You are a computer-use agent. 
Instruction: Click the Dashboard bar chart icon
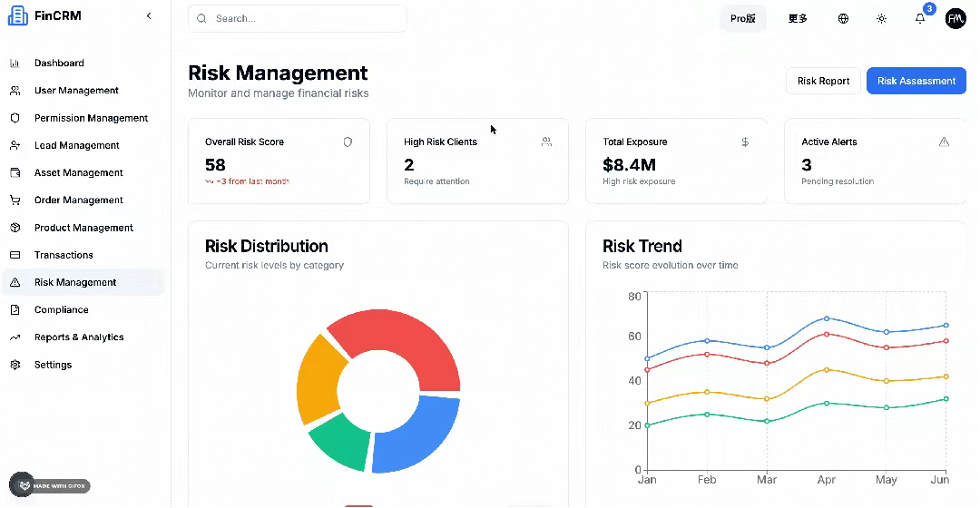click(15, 63)
